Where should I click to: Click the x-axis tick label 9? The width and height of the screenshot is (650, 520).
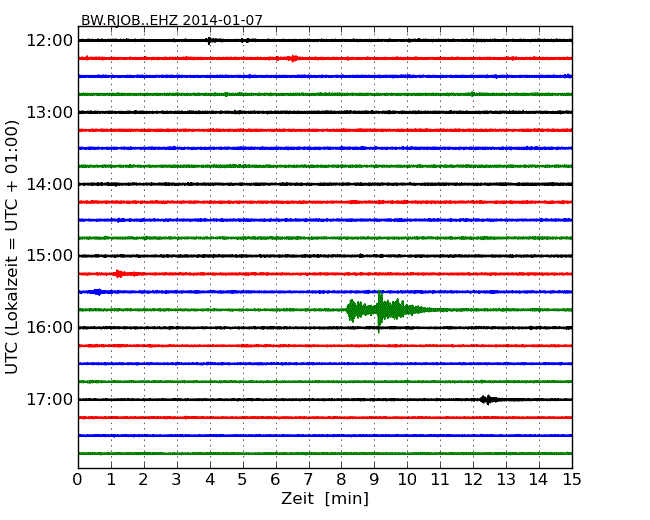coord(374,480)
